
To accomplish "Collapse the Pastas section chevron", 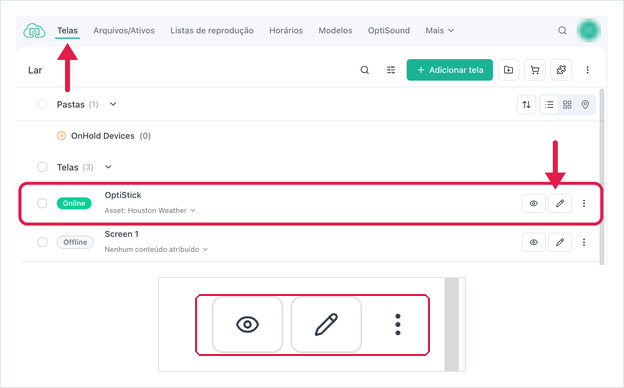I will tap(113, 104).
